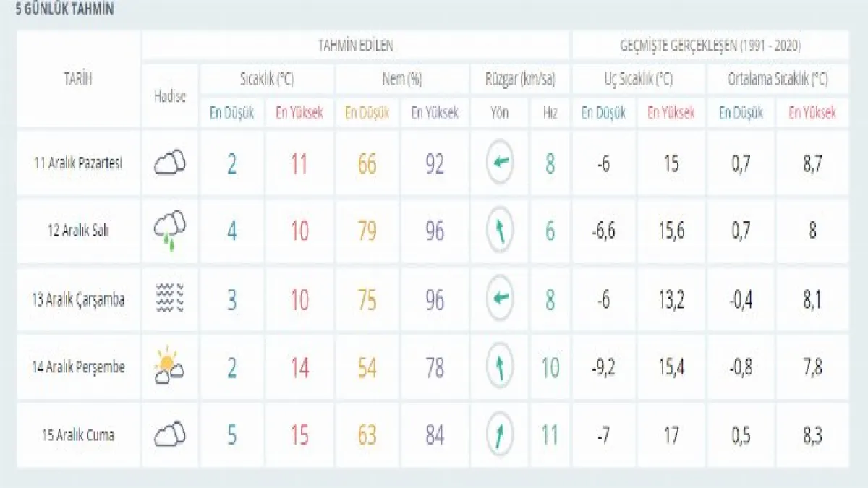Click the rain cloud icon for 12 Aralık Salı
This screenshot has width=868, height=488.
pos(170,231)
